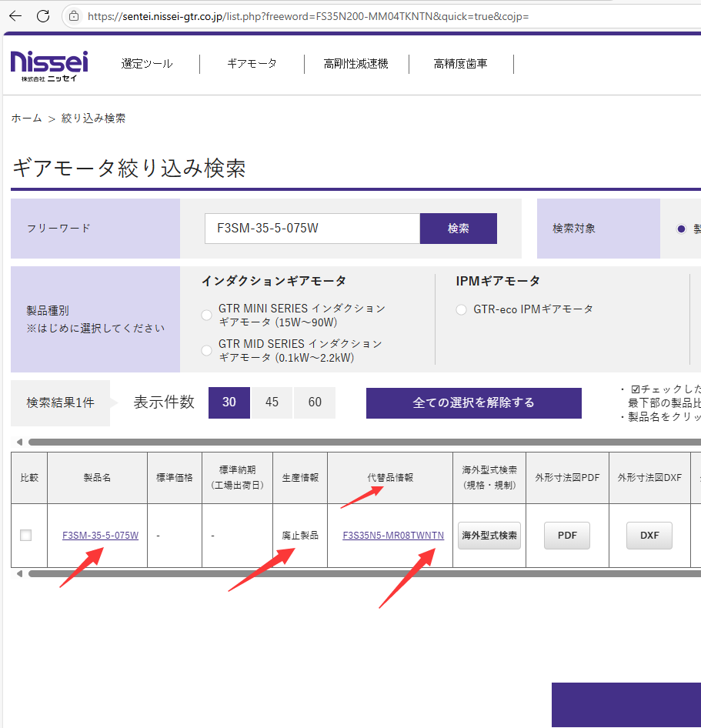Select the GTR MINI SERIES radio button

(206, 315)
